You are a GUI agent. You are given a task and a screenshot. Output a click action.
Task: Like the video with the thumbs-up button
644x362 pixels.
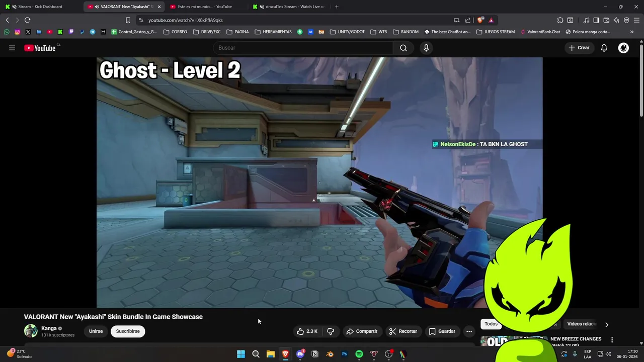coord(307,331)
